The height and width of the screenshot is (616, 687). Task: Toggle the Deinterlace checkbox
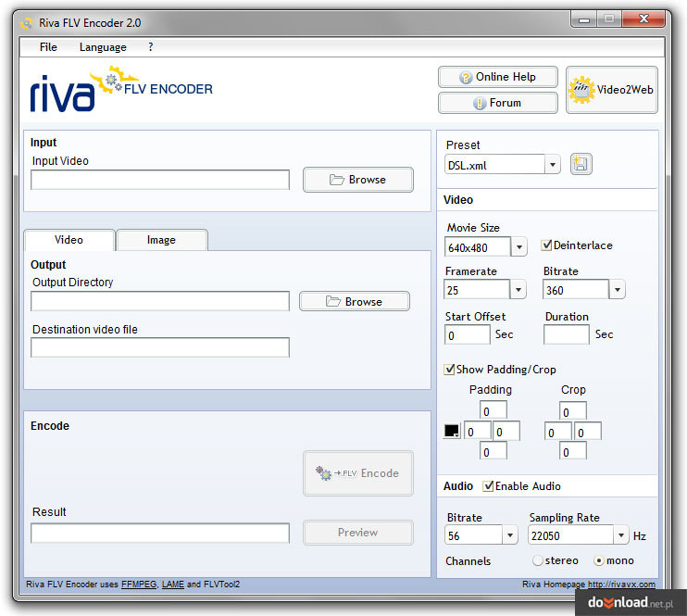point(546,245)
